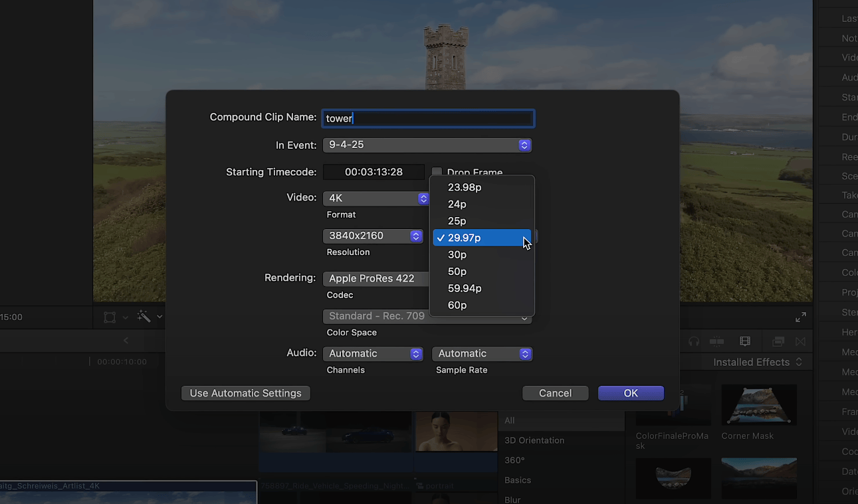Screen dimensions: 858x504
Task: Confirm the dialog with OK
Action: (631, 393)
